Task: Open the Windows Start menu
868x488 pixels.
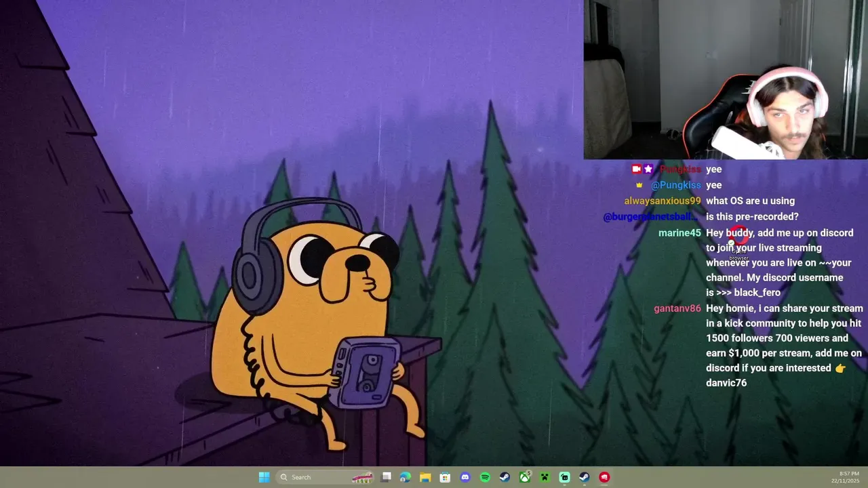Action: [264, 477]
